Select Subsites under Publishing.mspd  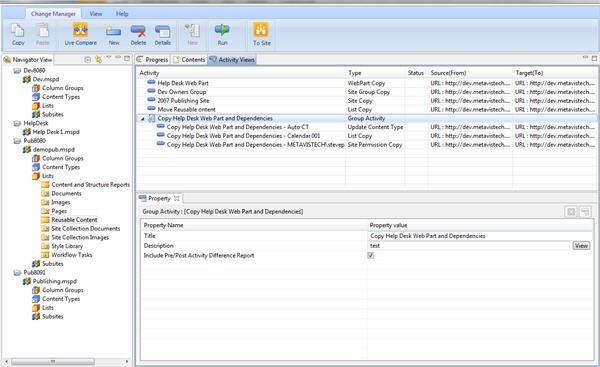pos(52,317)
